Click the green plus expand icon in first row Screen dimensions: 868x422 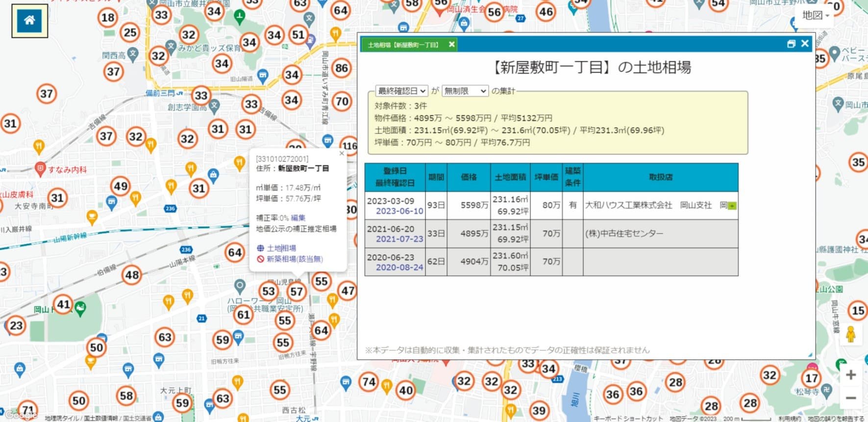732,206
